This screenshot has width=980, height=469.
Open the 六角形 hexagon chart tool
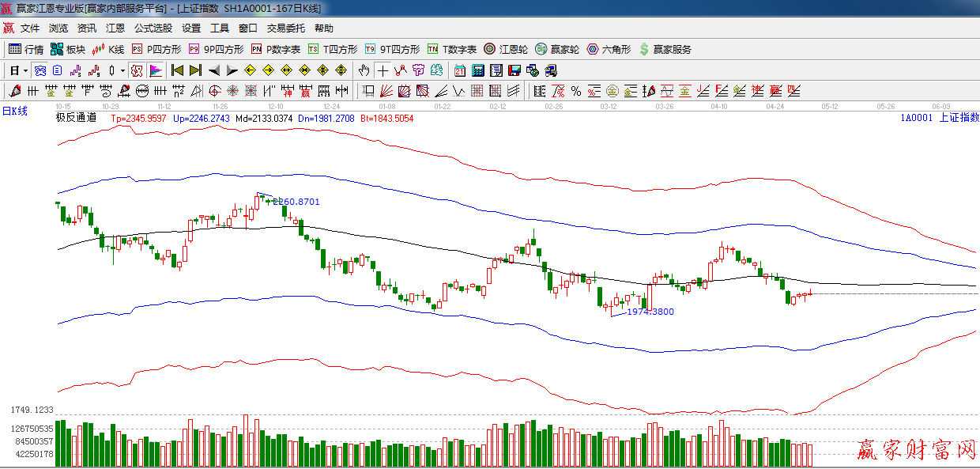(x=609, y=49)
